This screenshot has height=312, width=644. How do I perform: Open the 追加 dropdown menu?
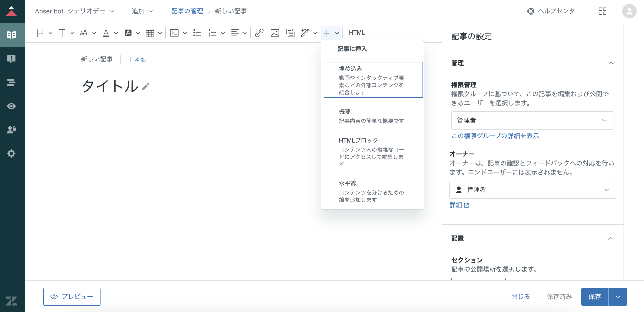coord(143,11)
